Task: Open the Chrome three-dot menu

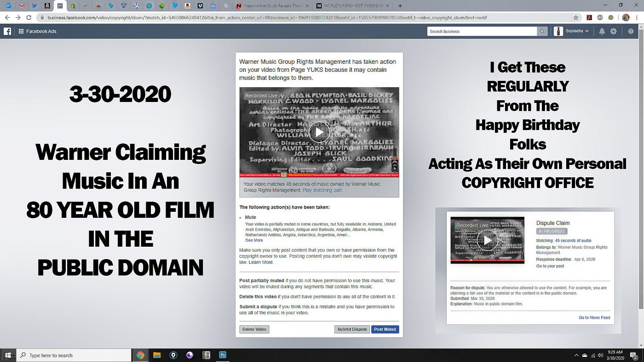Action: pos(637,17)
